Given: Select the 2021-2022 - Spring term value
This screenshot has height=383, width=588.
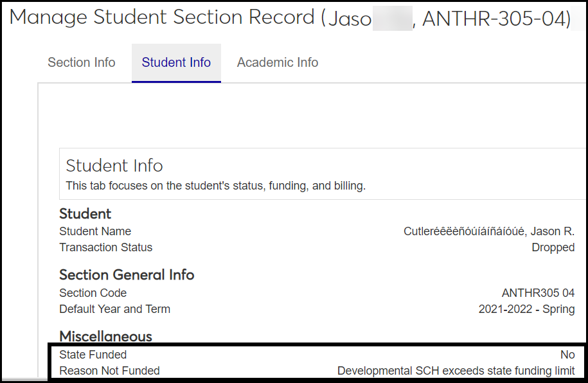Looking at the screenshot, I should click(526, 309).
